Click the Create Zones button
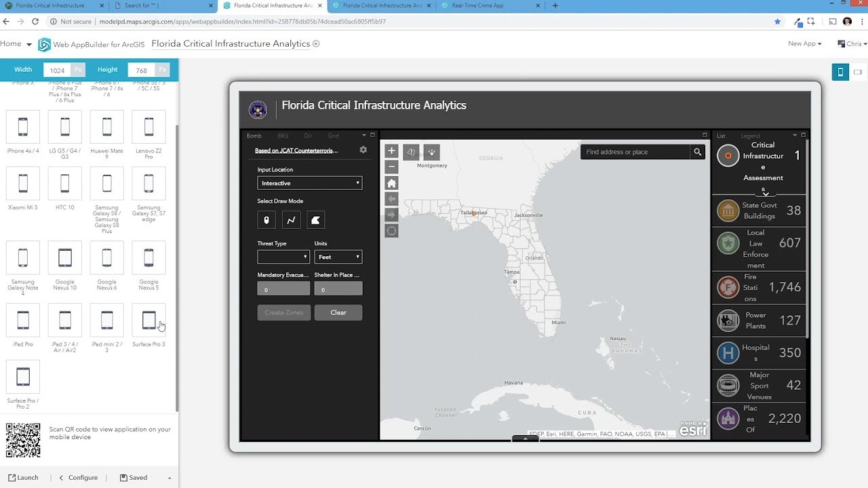The width and height of the screenshot is (868, 488). (x=283, y=312)
